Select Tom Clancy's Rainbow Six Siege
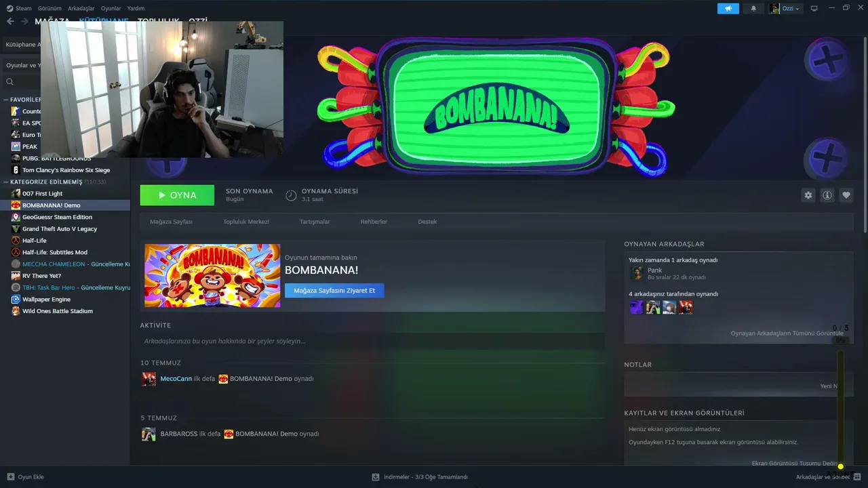The image size is (868, 488). pos(66,170)
